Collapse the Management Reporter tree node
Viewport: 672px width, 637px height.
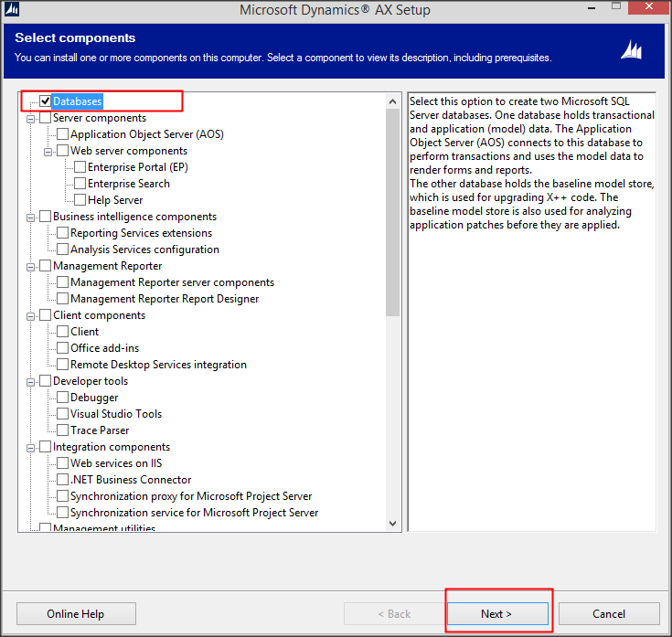tap(30, 267)
